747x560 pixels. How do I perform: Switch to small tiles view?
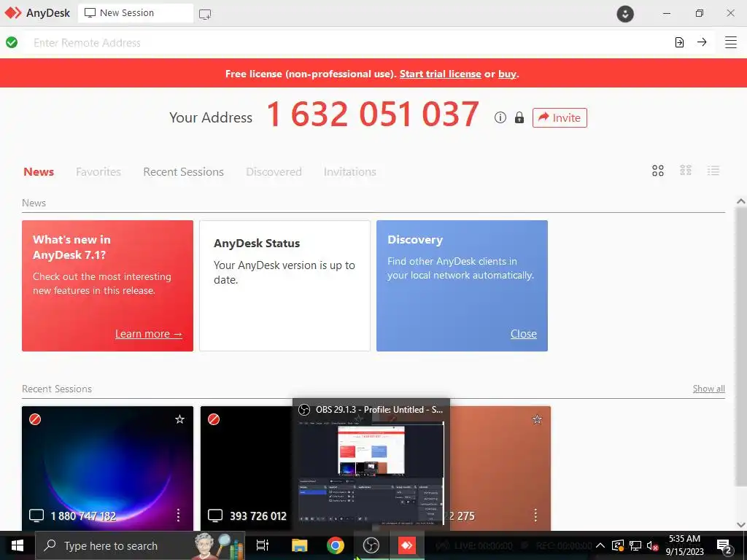[686, 171]
